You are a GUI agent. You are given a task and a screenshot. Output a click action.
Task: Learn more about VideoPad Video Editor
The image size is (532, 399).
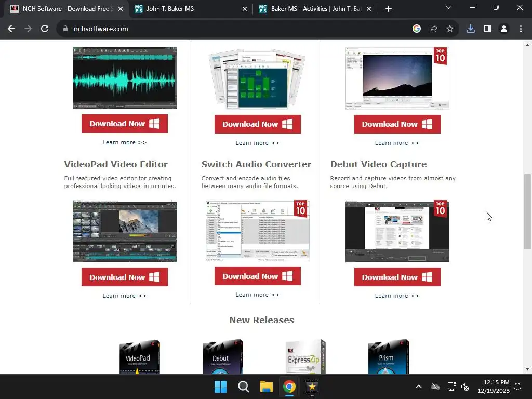pyautogui.click(x=125, y=296)
